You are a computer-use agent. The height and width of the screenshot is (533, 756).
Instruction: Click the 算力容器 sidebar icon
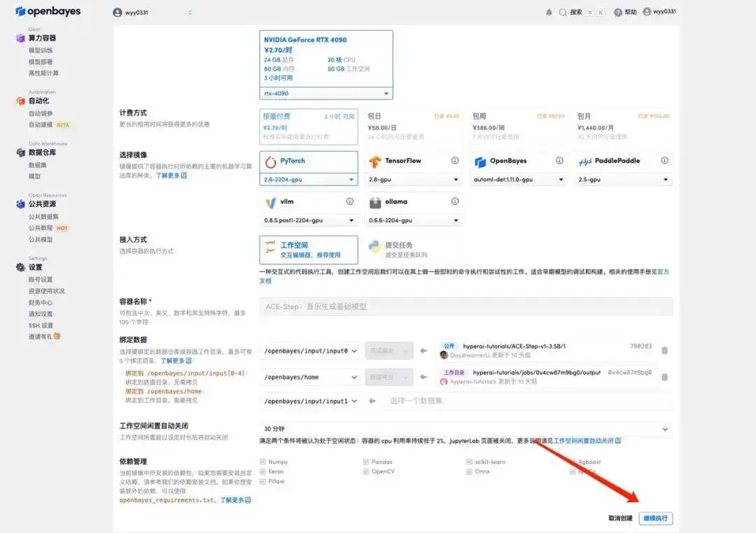coord(20,38)
